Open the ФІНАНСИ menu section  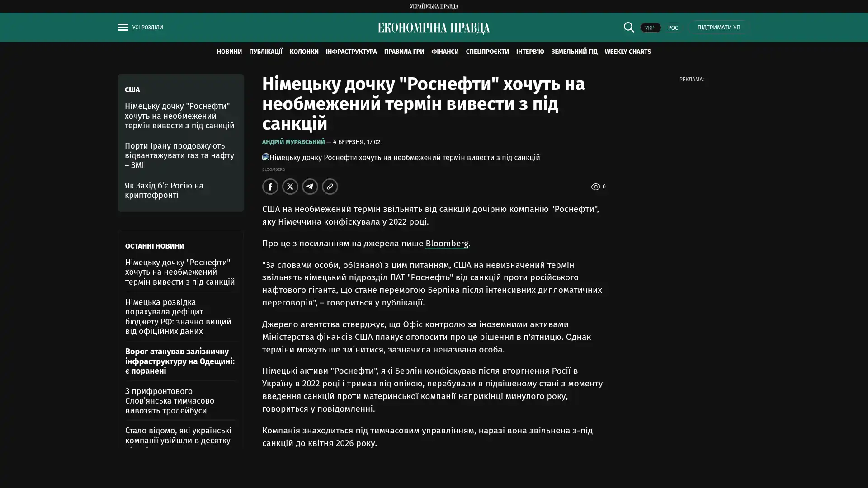tap(444, 52)
